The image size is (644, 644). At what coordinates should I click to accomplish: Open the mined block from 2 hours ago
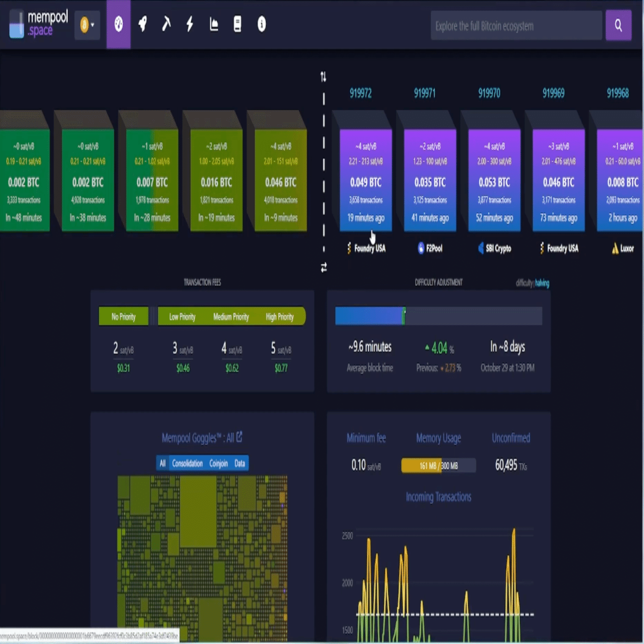click(x=620, y=180)
